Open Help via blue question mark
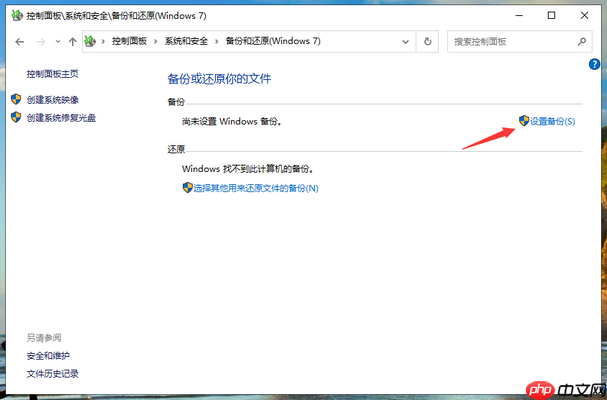Screen dimensions: 607x400 594,64
